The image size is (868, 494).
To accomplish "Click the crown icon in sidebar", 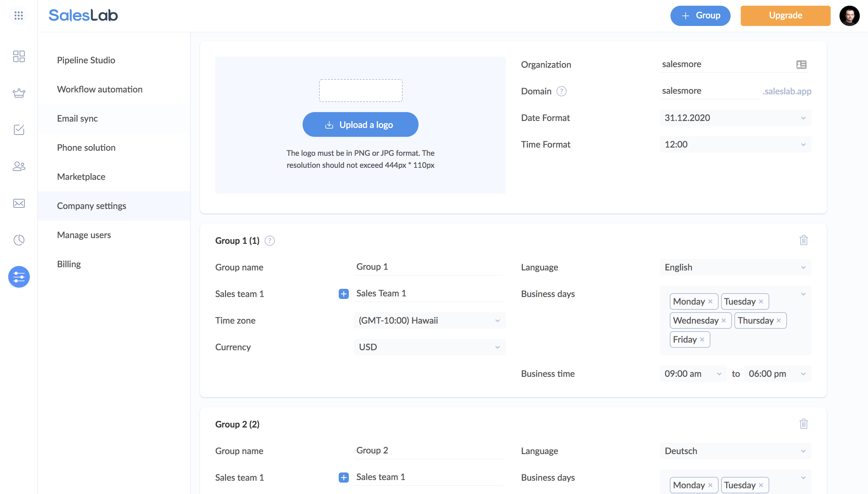I will pyautogui.click(x=19, y=93).
